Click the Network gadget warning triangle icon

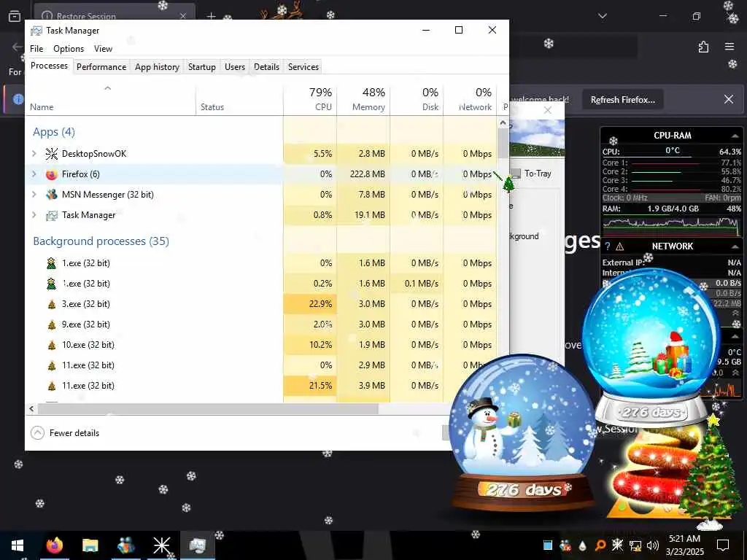click(x=620, y=246)
